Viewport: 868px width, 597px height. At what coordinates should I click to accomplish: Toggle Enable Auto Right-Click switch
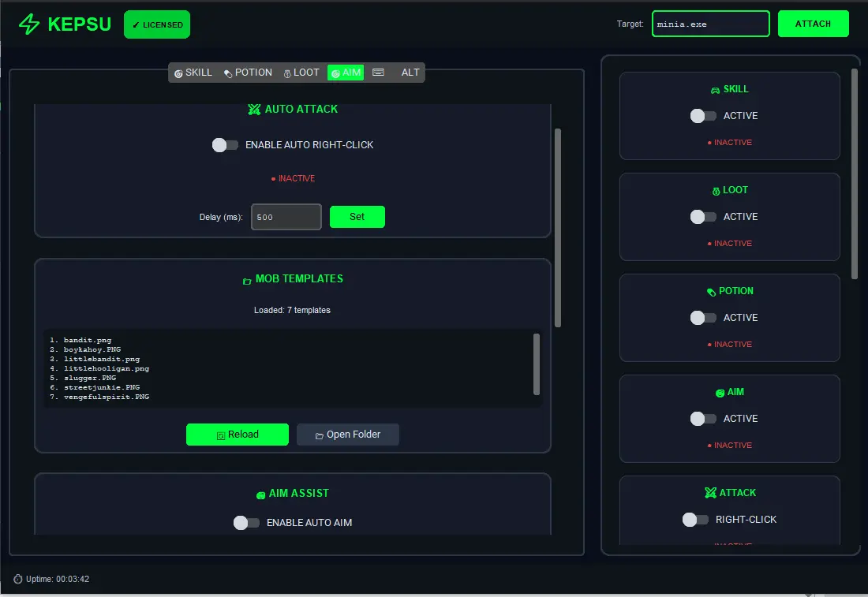(225, 145)
